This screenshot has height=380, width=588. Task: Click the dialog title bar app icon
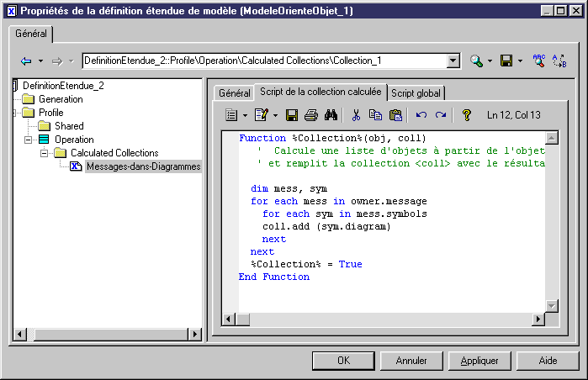tap(11, 11)
